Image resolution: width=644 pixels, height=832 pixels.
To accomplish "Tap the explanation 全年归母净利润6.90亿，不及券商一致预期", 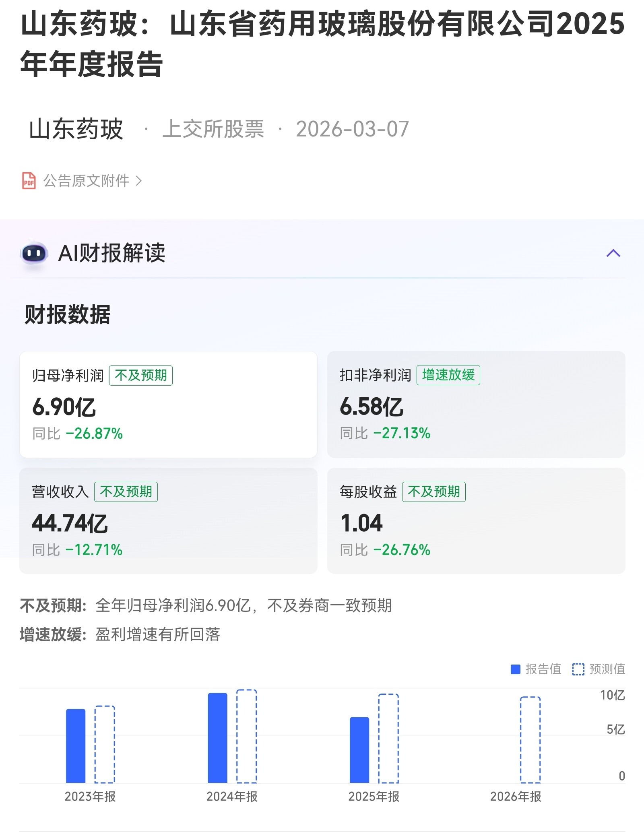I will (x=244, y=605).
